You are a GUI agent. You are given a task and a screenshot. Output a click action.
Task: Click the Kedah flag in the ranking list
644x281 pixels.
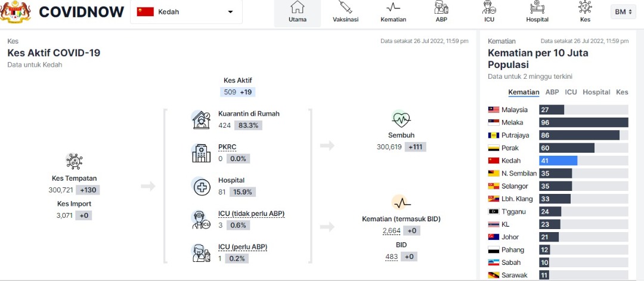[493, 160]
